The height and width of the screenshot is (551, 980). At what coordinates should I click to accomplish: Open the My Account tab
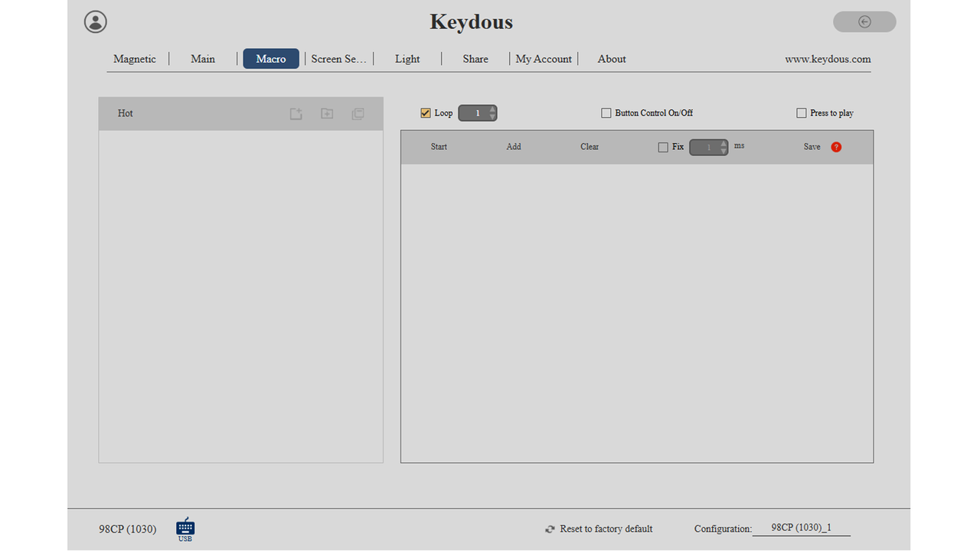(x=544, y=59)
